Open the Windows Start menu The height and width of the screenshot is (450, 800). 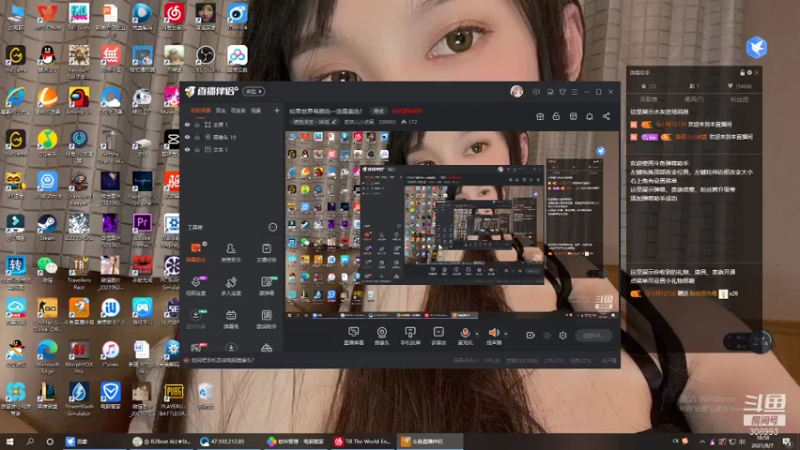[10, 441]
